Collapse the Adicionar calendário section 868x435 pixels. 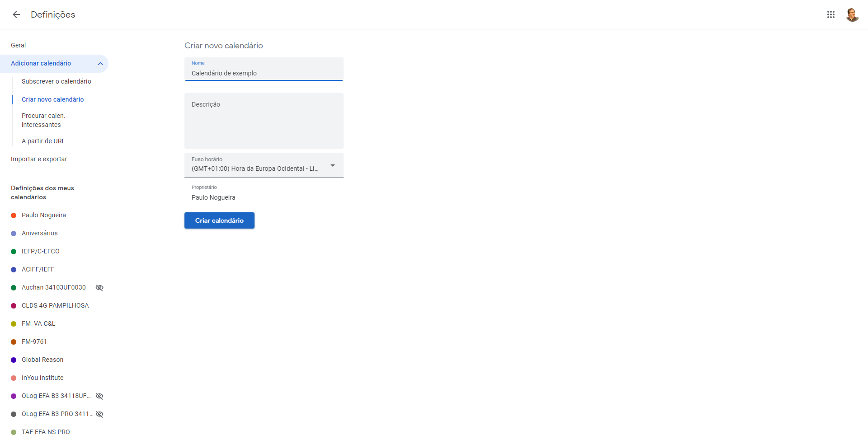point(100,64)
